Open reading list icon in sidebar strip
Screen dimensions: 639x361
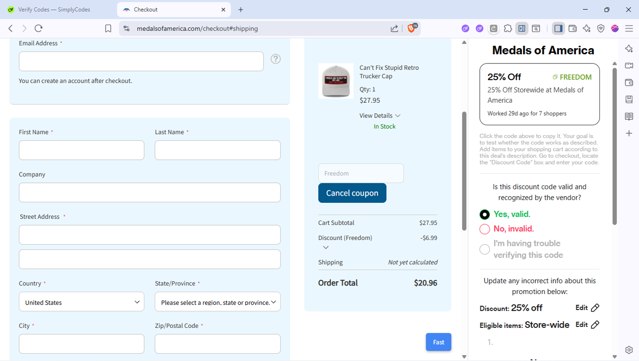point(629,117)
